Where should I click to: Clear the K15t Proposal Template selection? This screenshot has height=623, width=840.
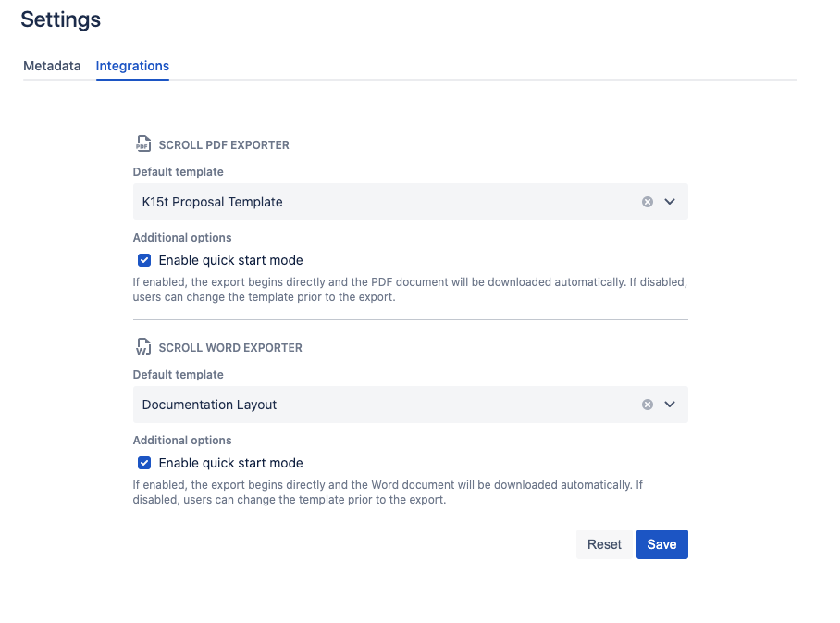(648, 202)
